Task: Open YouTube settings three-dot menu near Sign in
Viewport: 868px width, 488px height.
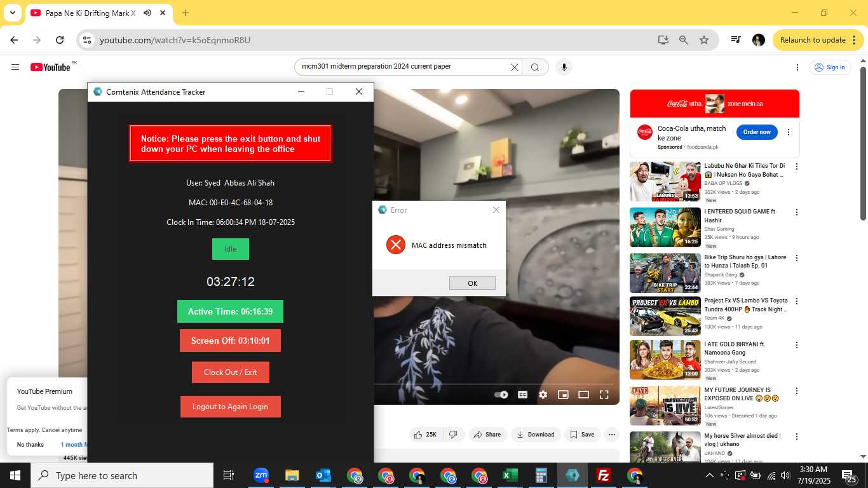Action: [797, 67]
